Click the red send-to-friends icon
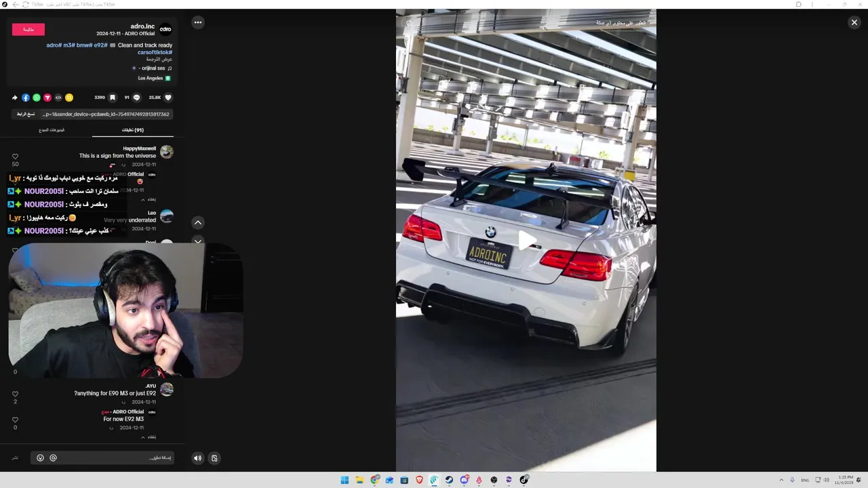Screen dimensions: 868x488 (x=47, y=98)
